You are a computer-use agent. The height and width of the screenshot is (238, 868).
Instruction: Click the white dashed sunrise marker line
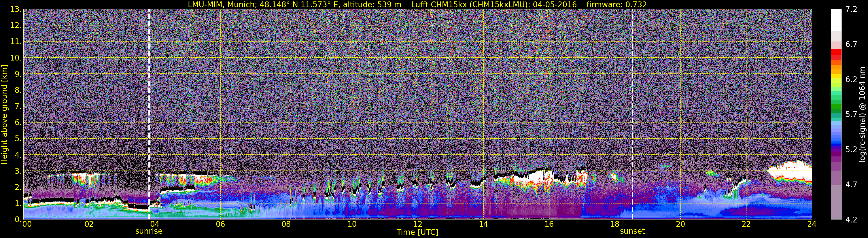tap(149, 114)
